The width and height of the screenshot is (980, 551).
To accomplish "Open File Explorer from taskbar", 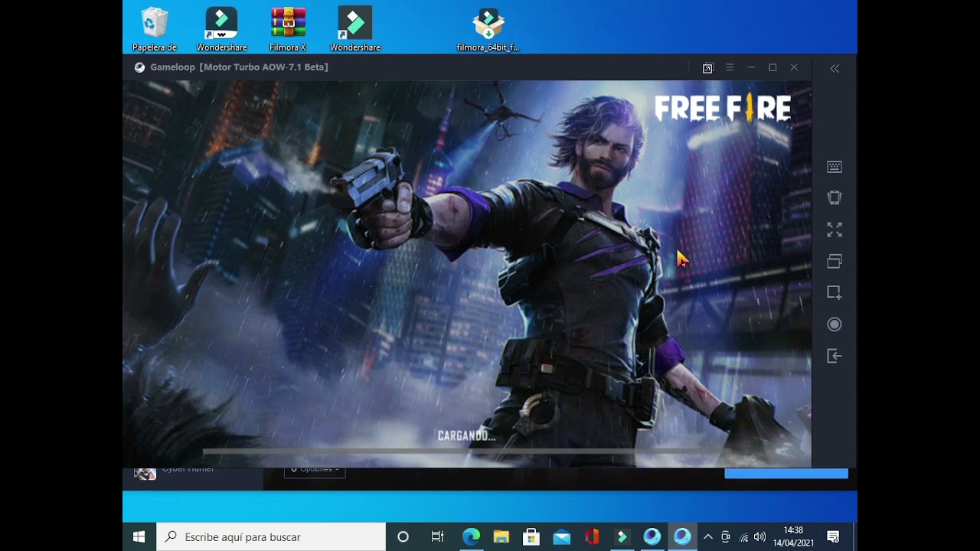I will [x=501, y=537].
